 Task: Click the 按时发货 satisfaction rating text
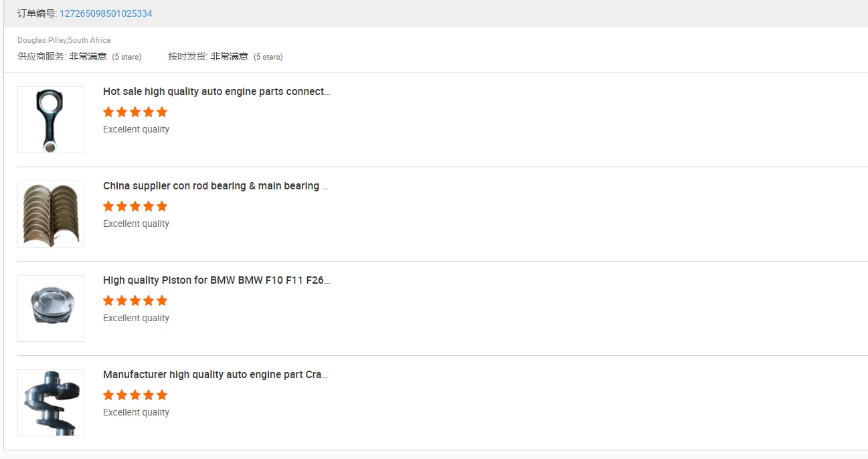[x=230, y=57]
